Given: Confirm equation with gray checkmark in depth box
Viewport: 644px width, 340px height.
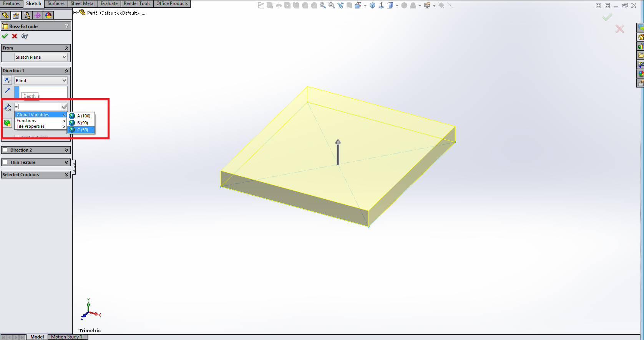Looking at the screenshot, I should (65, 107).
